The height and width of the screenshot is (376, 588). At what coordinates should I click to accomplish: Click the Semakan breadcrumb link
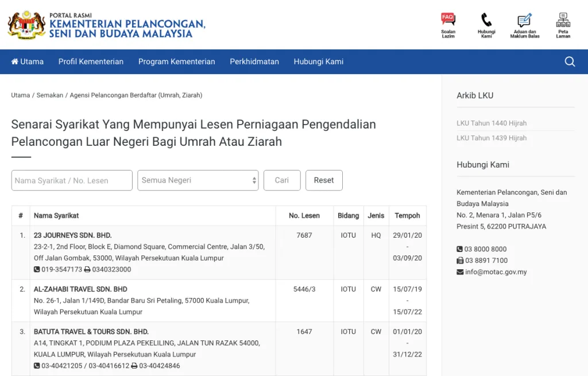(50, 95)
